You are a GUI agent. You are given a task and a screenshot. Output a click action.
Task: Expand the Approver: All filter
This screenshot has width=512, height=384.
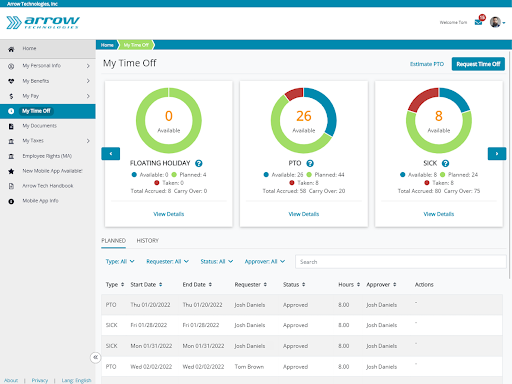point(265,261)
